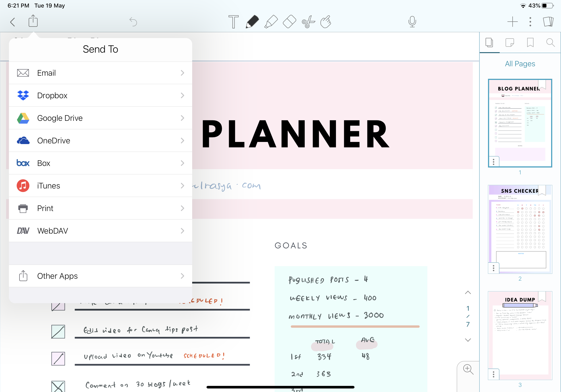Switch to the bookmarks tab

pyautogui.click(x=530, y=43)
